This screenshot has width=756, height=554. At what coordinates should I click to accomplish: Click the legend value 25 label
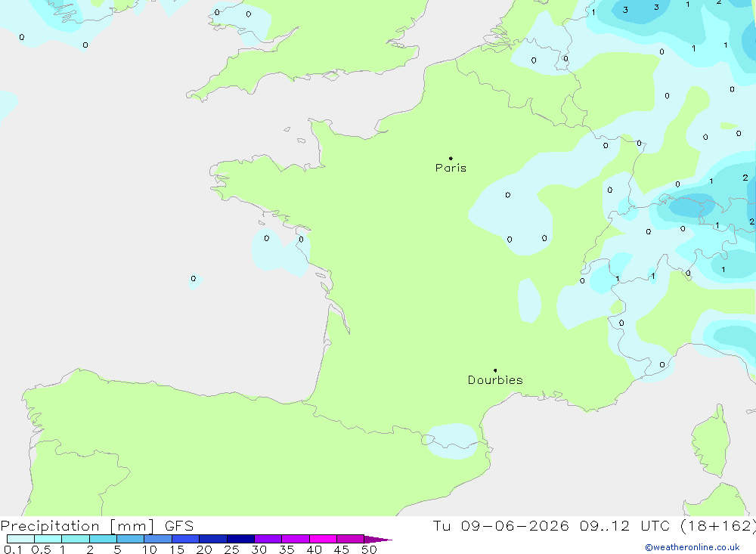click(x=231, y=549)
